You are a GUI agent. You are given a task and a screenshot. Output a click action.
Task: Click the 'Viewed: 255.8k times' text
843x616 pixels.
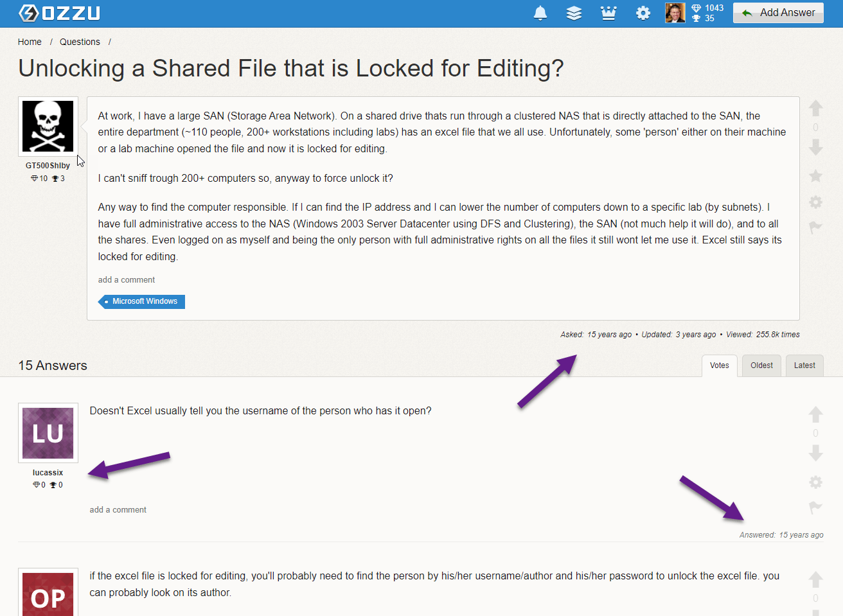click(763, 335)
